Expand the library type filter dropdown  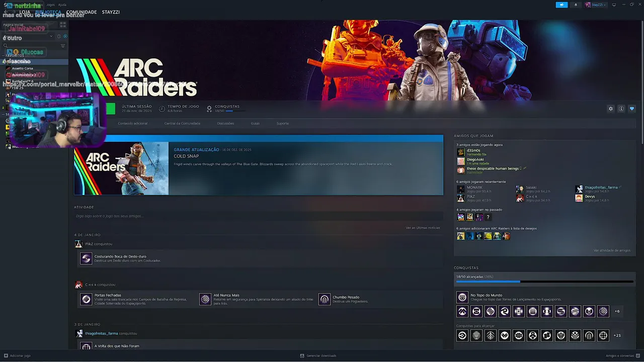[51, 36]
